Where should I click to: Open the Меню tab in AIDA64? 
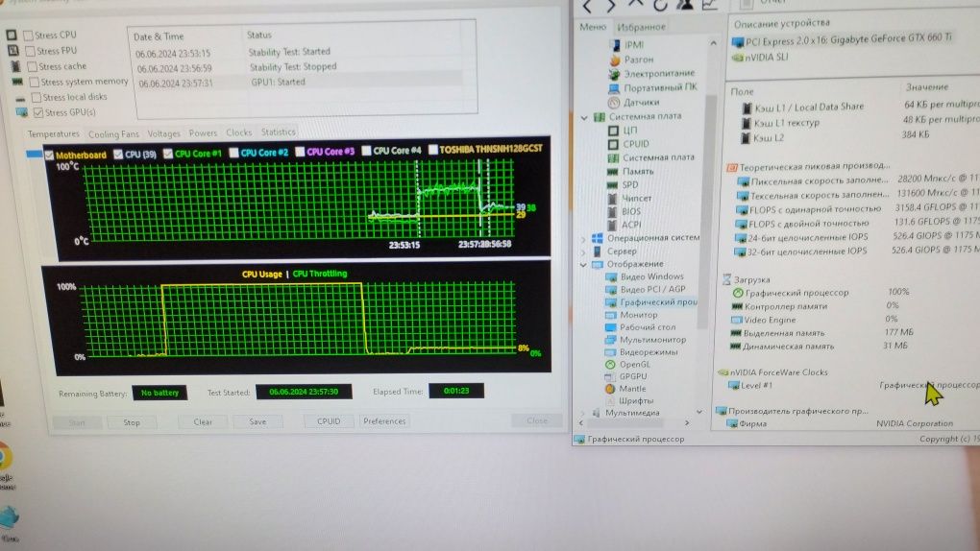pyautogui.click(x=593, y=26)
